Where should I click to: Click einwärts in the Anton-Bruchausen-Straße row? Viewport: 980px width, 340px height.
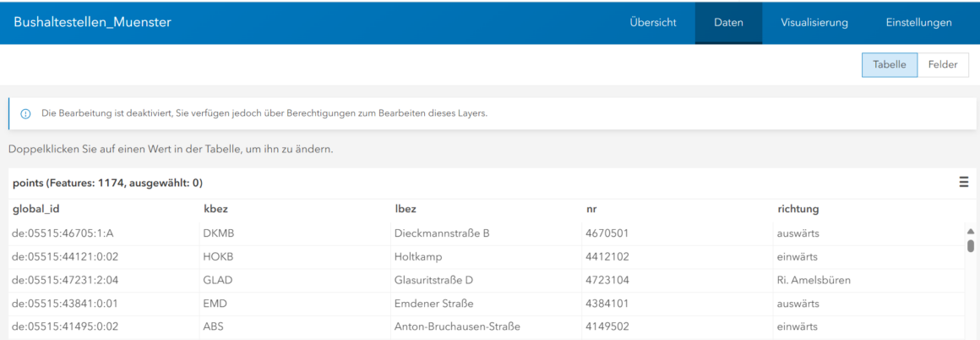pyautogui.click(x=868, y=326)
